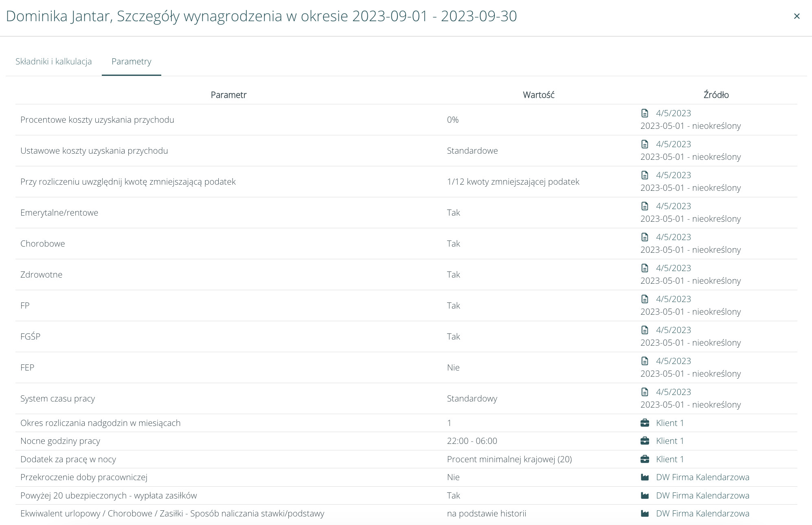Click the Źródło column header

[x=716, y=95]
